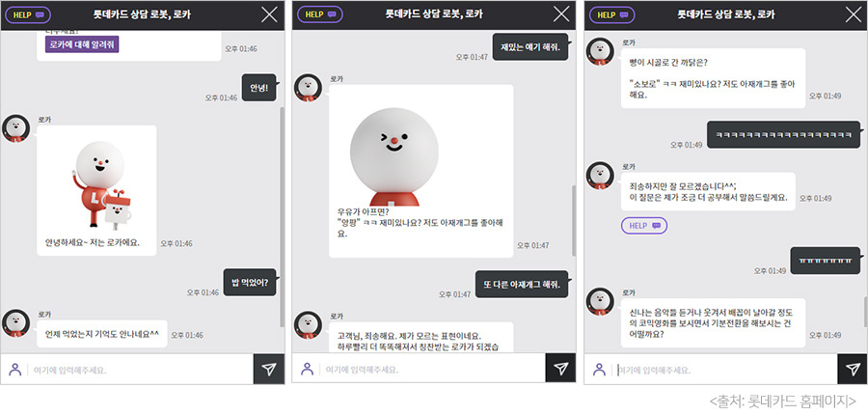
Task: Click user profile icon in left window input bar
Action: pyautogui.click(x=14, y=370)
